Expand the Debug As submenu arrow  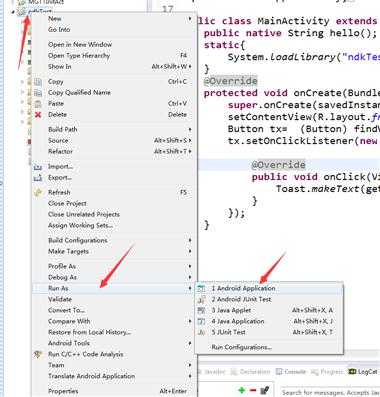(190, 277)
